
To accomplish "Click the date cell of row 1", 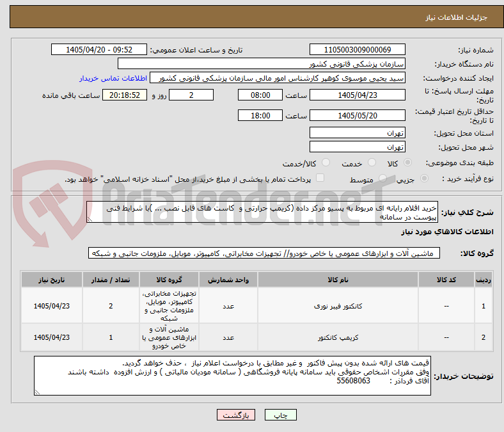I will (52, 306).
